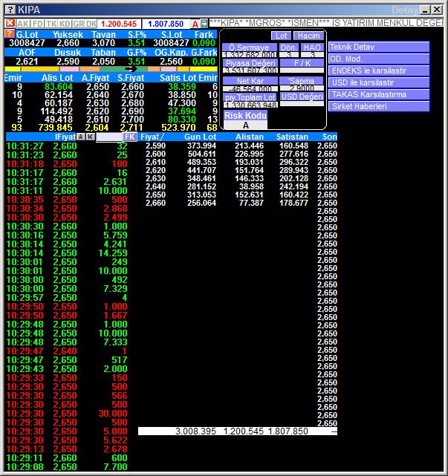Image resolution: width=448 pixels, height=476 pixels.
Task: Select the GR chart icon
Action: (78, 24)
